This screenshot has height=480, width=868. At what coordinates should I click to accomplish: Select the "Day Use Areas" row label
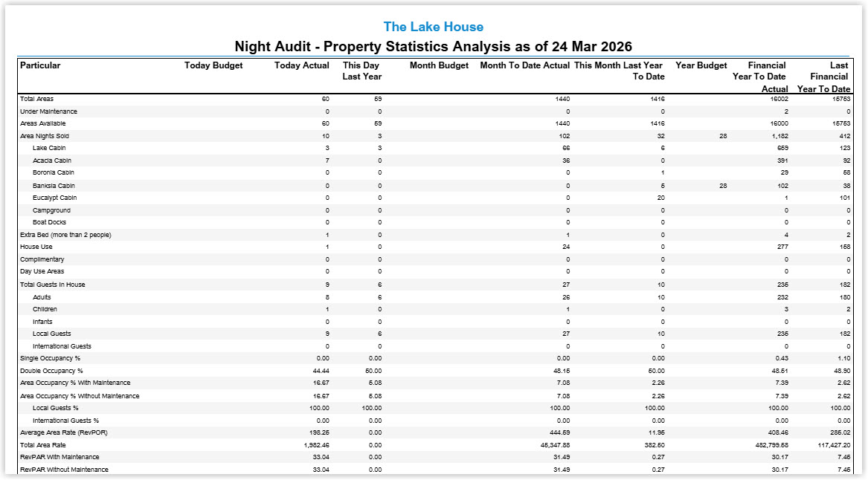42,271
